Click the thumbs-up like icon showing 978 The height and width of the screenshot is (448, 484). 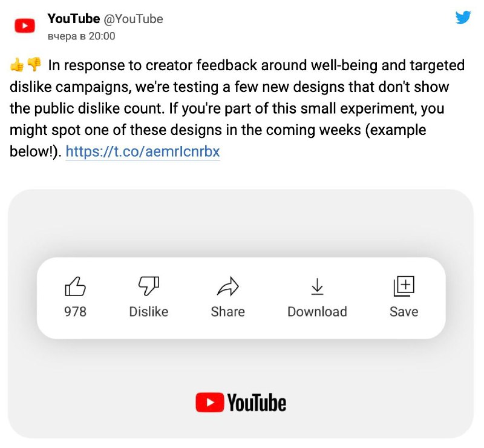tap(75, 286)
